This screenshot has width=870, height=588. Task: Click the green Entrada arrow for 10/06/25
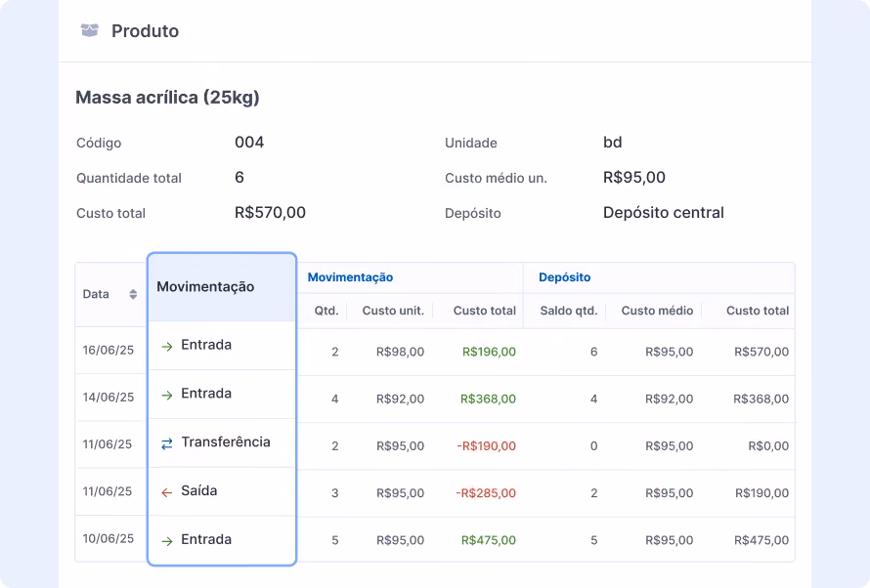coord(167,541)
